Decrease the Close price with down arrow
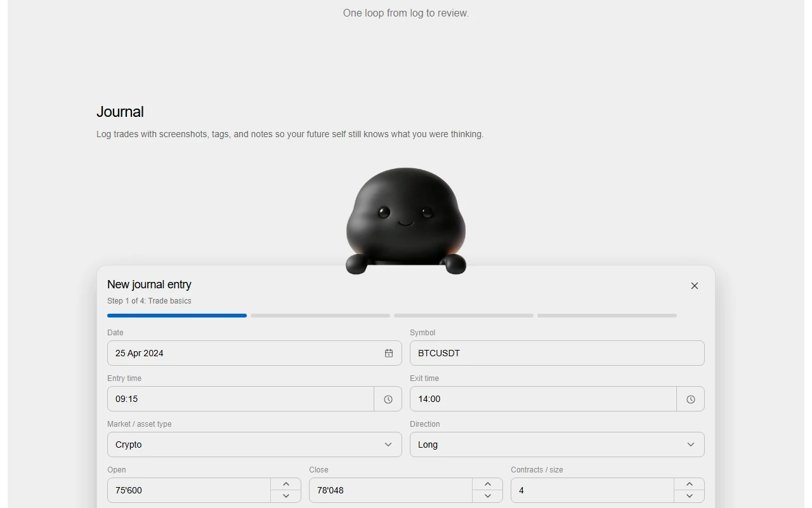 point(488,496)
